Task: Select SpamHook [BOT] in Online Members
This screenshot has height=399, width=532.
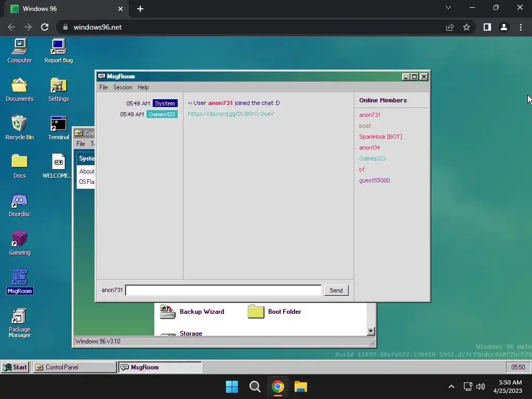Action: (380, 137)
